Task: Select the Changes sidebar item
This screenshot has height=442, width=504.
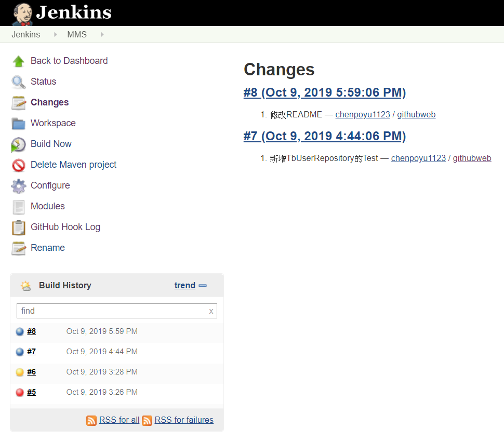Action: (49, 102)
